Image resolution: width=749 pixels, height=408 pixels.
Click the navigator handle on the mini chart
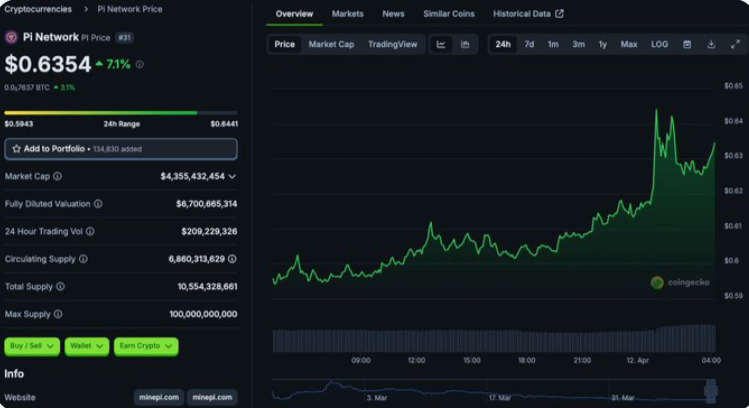point(711,390)
